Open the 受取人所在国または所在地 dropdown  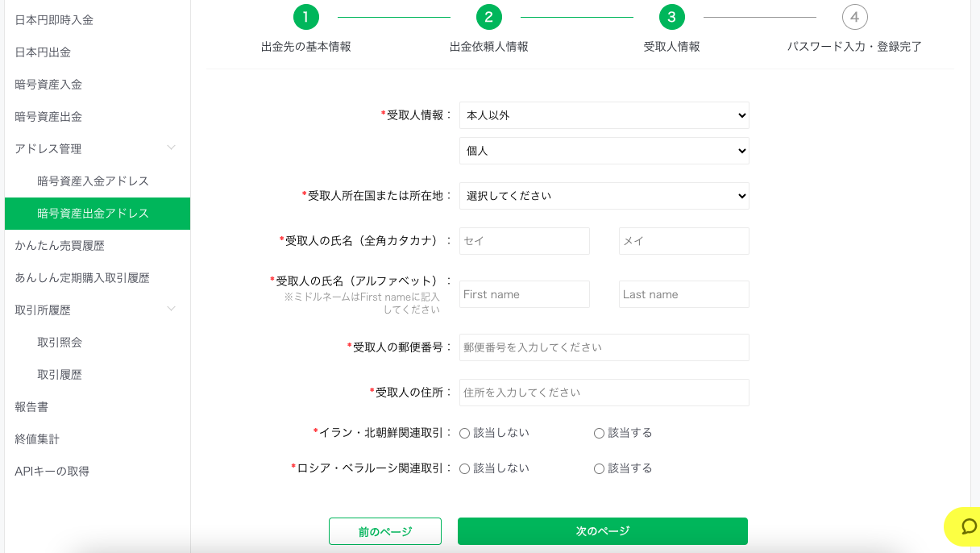pos(604,196)
